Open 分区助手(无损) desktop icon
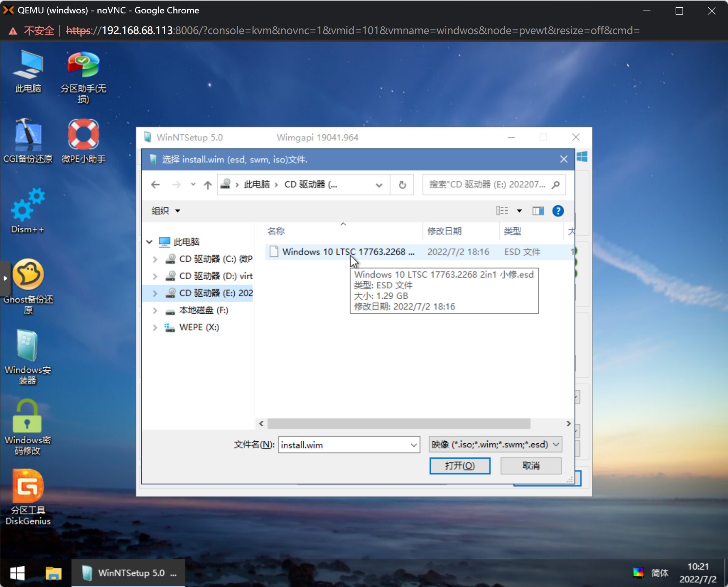 [83, 77]
